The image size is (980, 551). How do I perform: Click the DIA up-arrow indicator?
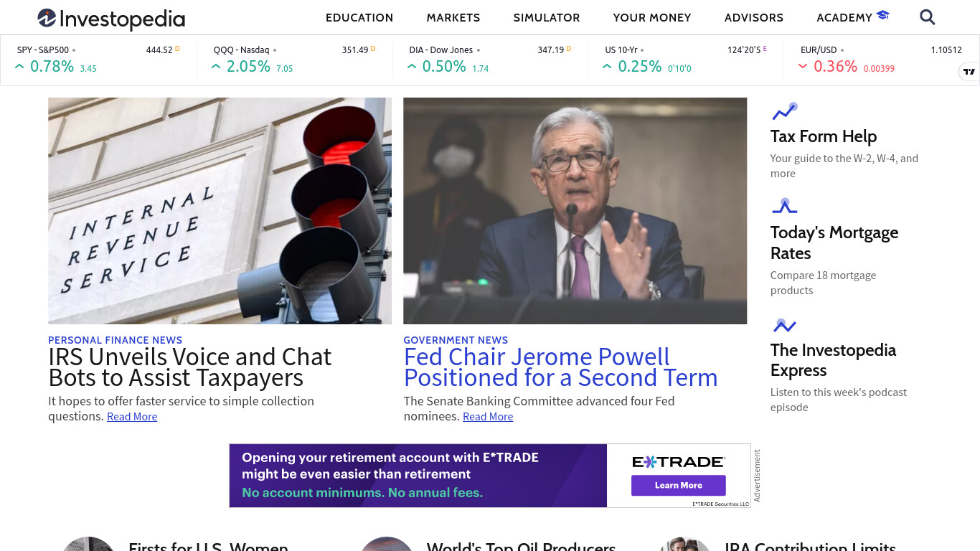(412, 66)
